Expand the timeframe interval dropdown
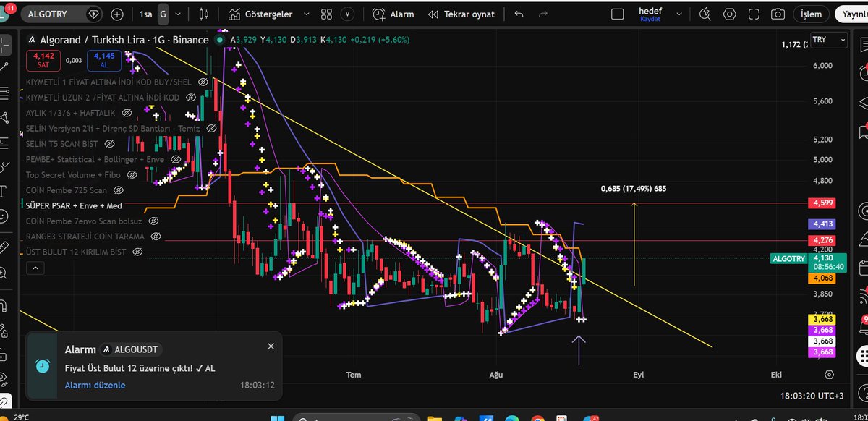Image resolution: width=868 pixels, height=421 pixels. pos(179,14)
